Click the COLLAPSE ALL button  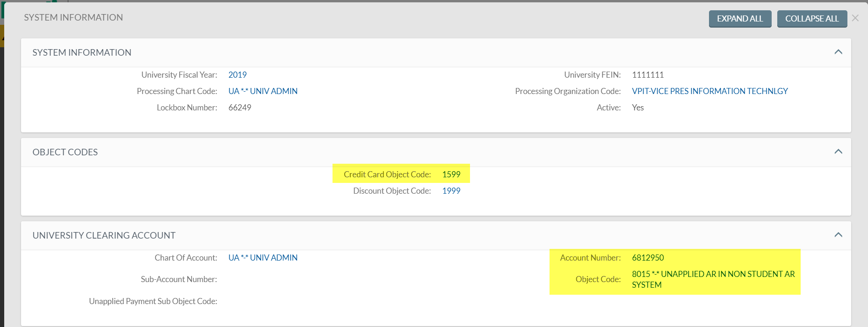811,19
